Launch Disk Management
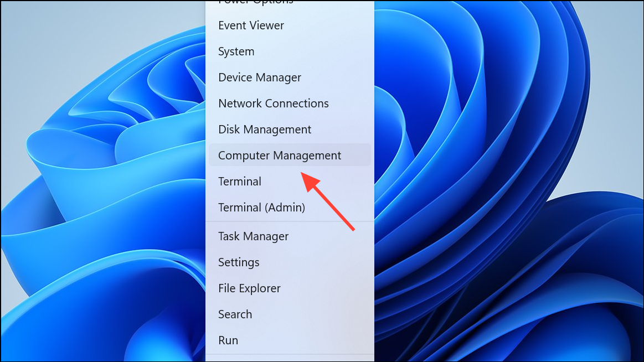 pyautogui.click(x=290, y=130)
